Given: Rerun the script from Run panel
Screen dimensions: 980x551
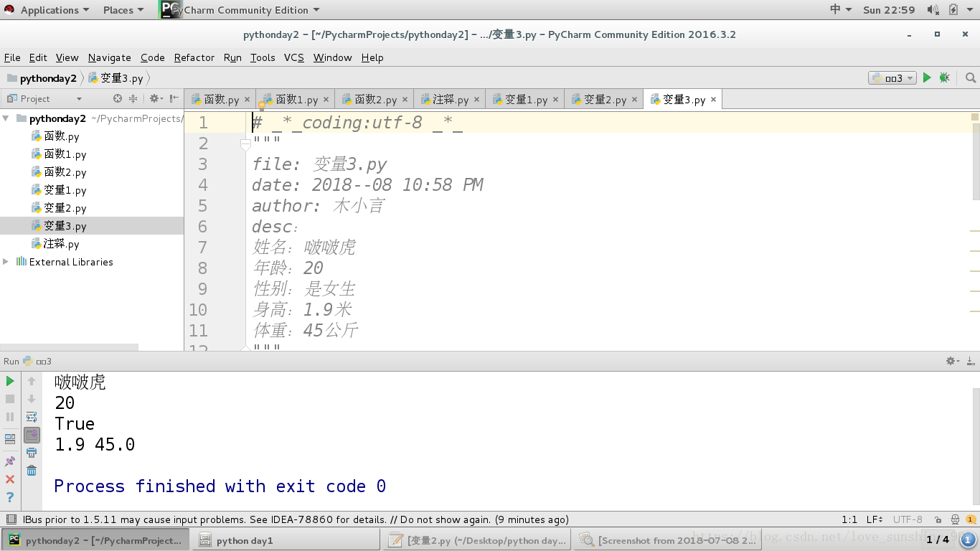Looking at the screenshot, I should pyautogui.click(x=10, y=381).
